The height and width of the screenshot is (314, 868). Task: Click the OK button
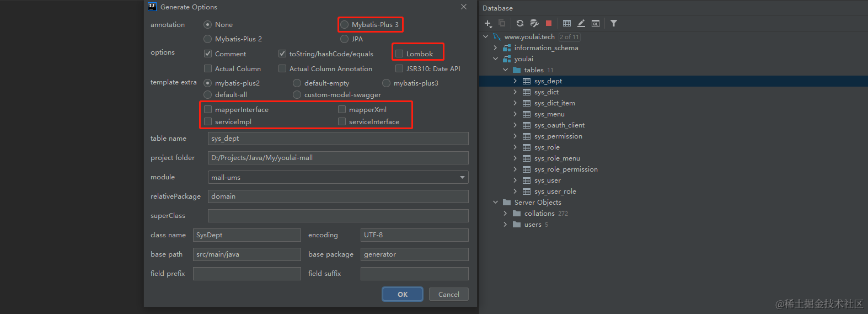pyautogui.click(x=403, y=294)
